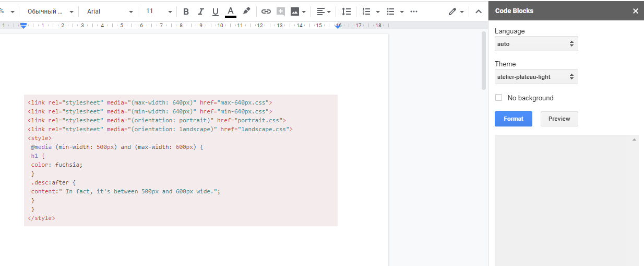The height and width of the screenshot is (266, 644).
Task: Click the Preview button
Action: point(559,119)
